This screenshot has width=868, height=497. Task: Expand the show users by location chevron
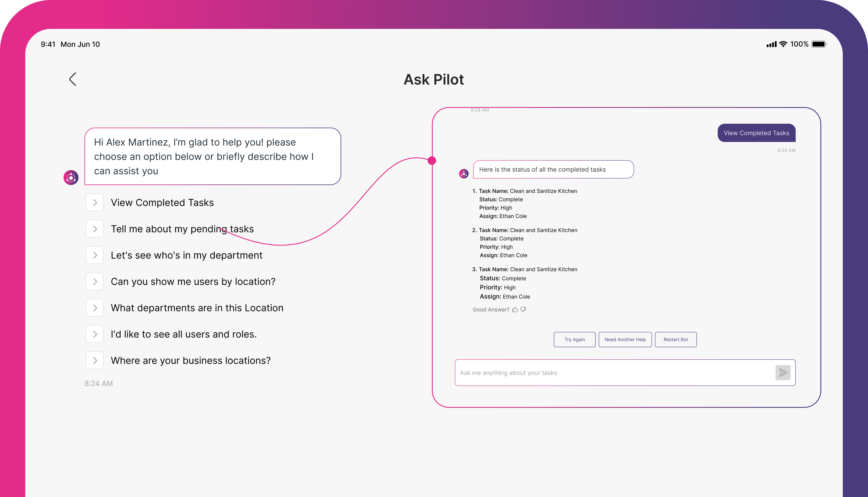pos(95,282)
